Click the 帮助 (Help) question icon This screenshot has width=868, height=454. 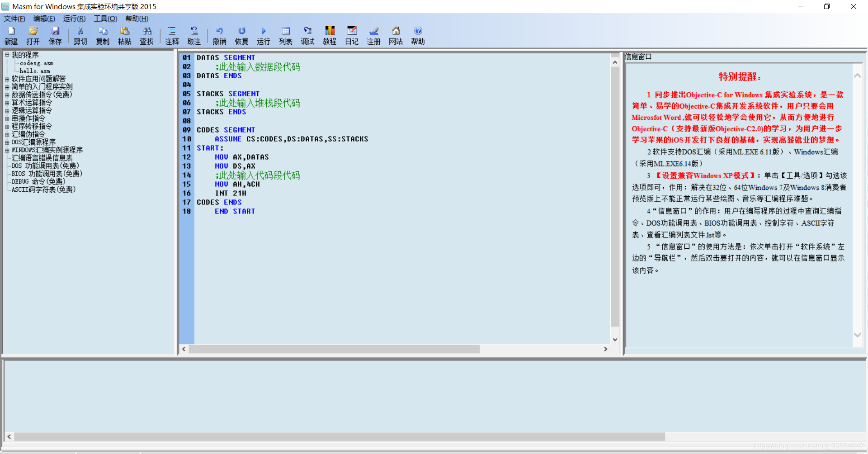coord(418,35)
